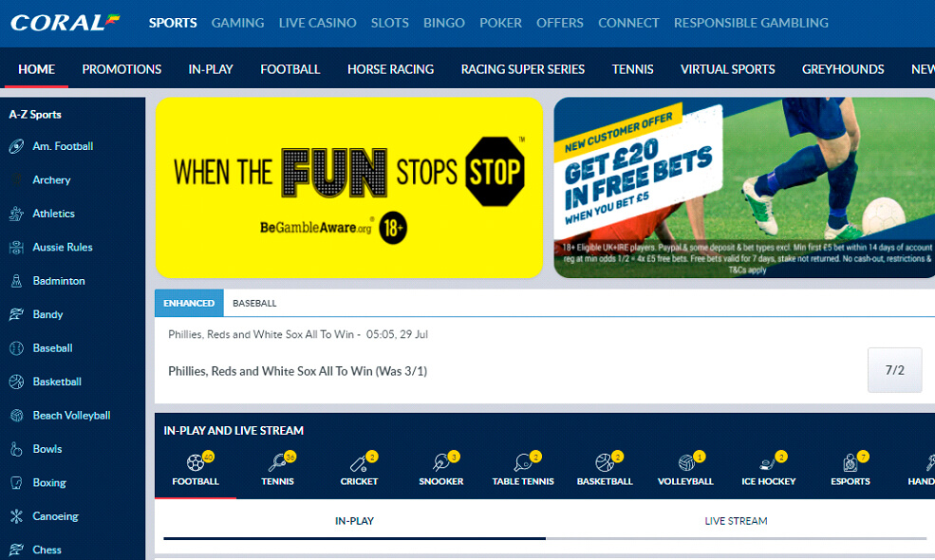Show in-play Volleyball matches icon
Image resolution: width=935 pixels, height=560 pixels.
pyautogui.click(x=686, y=462)
